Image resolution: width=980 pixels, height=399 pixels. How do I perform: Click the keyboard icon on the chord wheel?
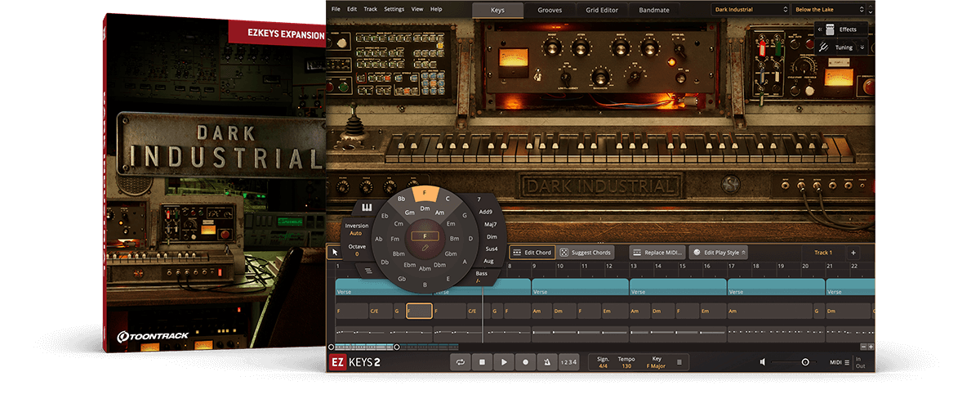(367, 207)
